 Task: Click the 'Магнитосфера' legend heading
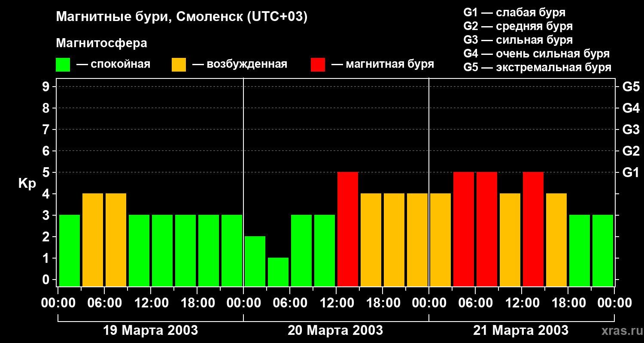point(101,43)
